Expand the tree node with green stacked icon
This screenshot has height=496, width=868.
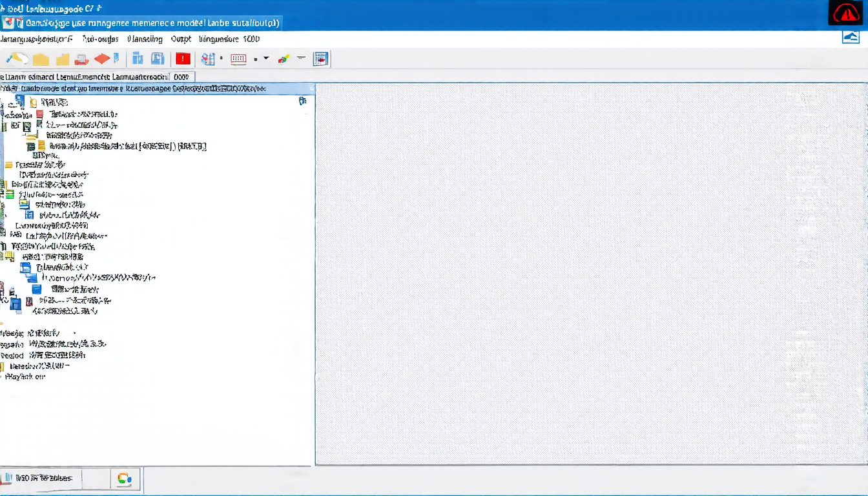(x=10, y=194)
